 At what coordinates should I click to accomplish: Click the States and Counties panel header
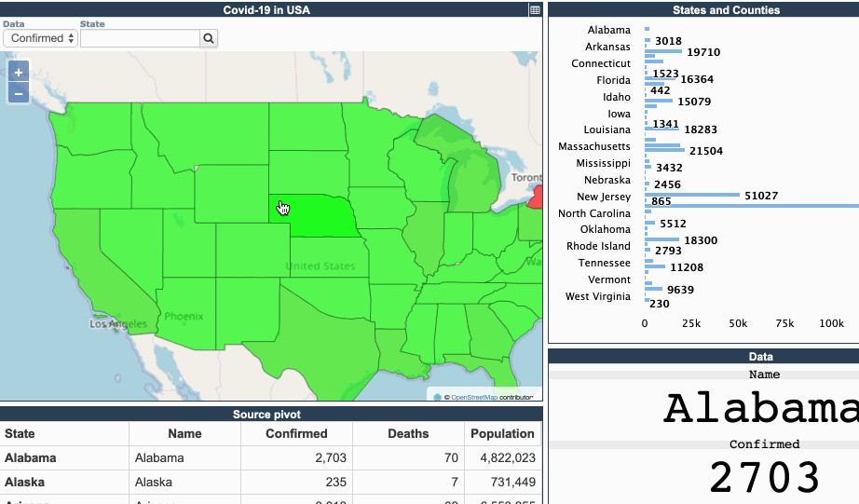click(x=726, y=10)
